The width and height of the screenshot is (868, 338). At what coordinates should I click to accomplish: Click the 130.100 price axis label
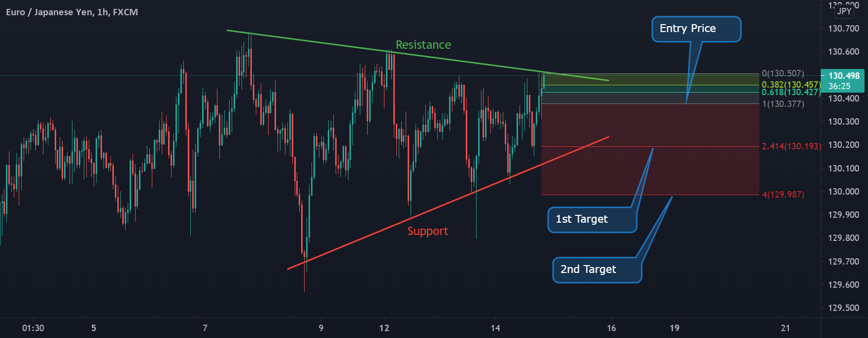pyautogui.click(x=844, y=169)
